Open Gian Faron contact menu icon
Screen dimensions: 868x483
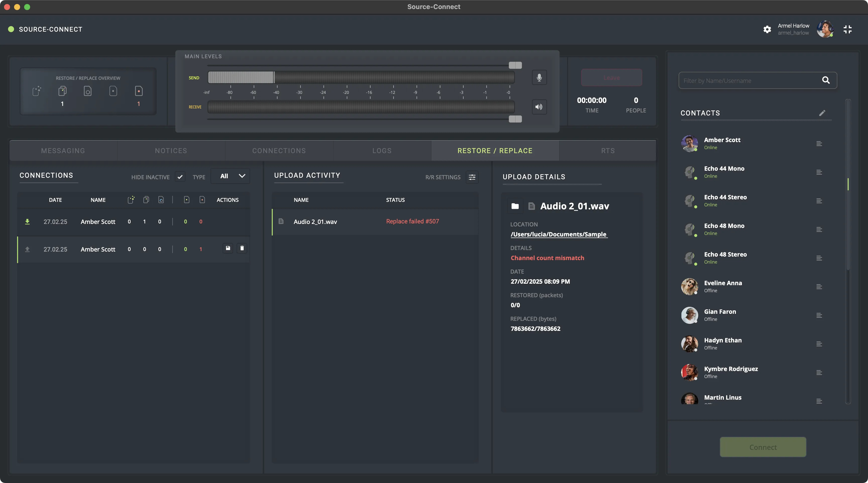(819, 316)
